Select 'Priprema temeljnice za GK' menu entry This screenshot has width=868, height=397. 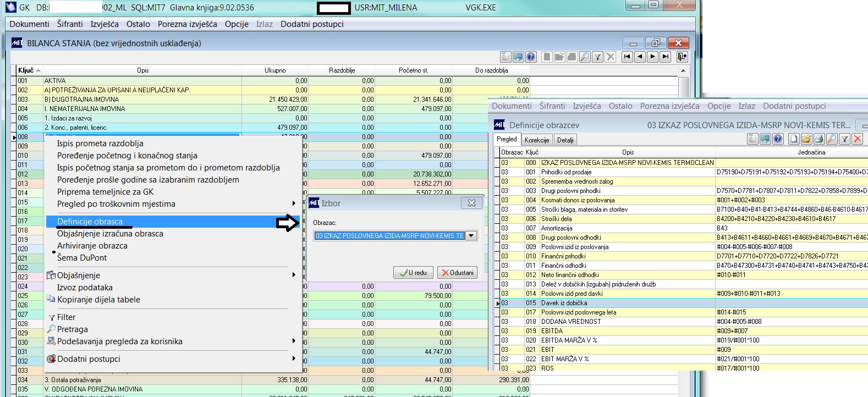tap(106, 192)
